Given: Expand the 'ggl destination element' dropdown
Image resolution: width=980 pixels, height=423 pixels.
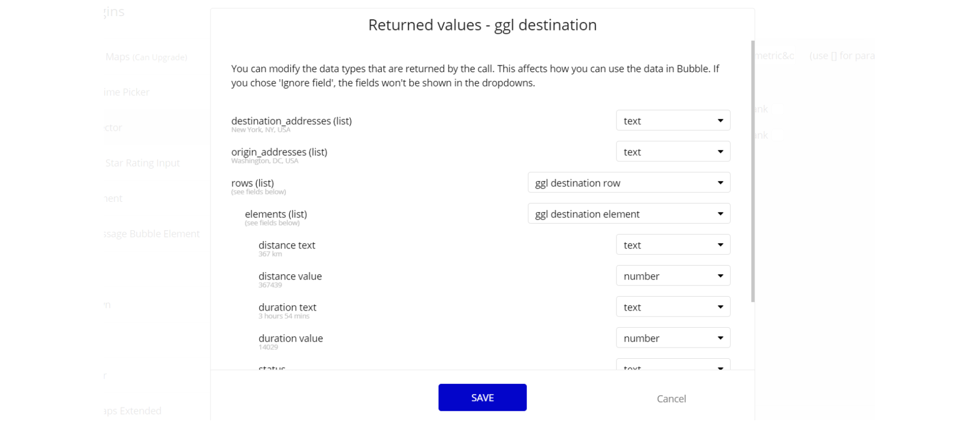Looking at the screenshot, I should click(x=629, y=214).
